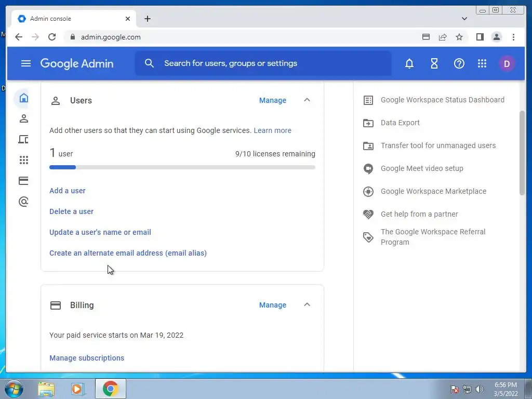Close the Admin console tab
Viewport: 532px width, 399px height.
pyautogui.click(x=128, y=19)
